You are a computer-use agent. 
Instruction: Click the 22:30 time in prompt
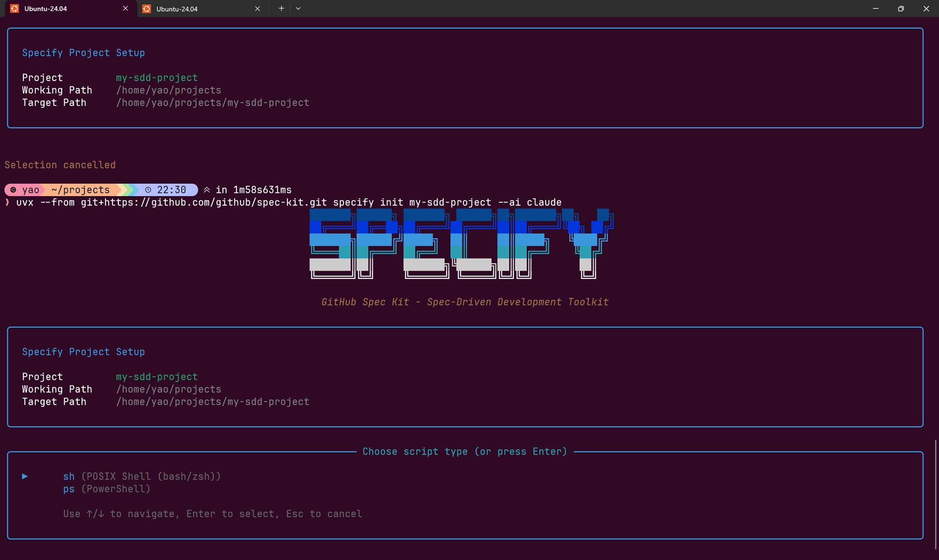171,190
